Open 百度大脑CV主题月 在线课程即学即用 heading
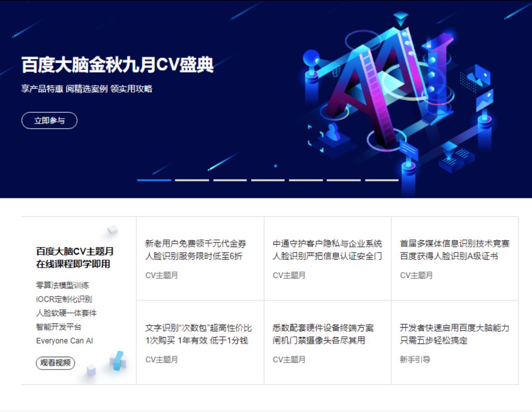This screenshot has width=532, height=412. click(75, 258)
